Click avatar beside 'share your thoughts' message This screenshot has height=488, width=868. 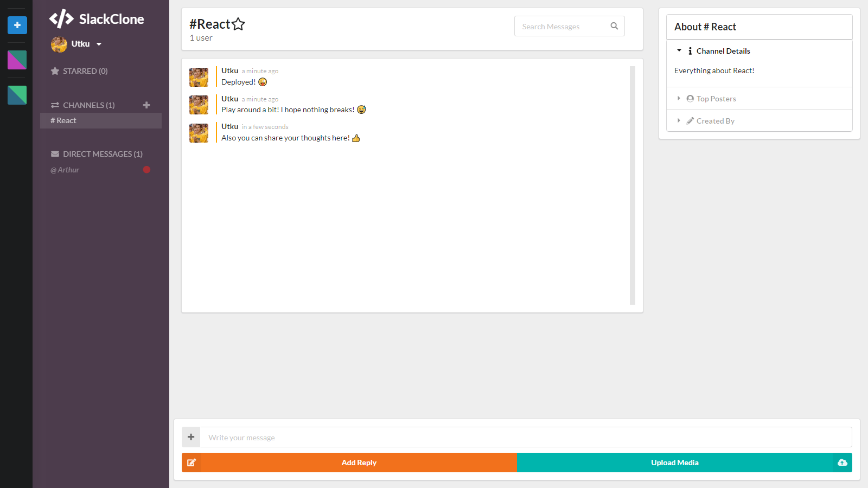click(x=199, y=133)
